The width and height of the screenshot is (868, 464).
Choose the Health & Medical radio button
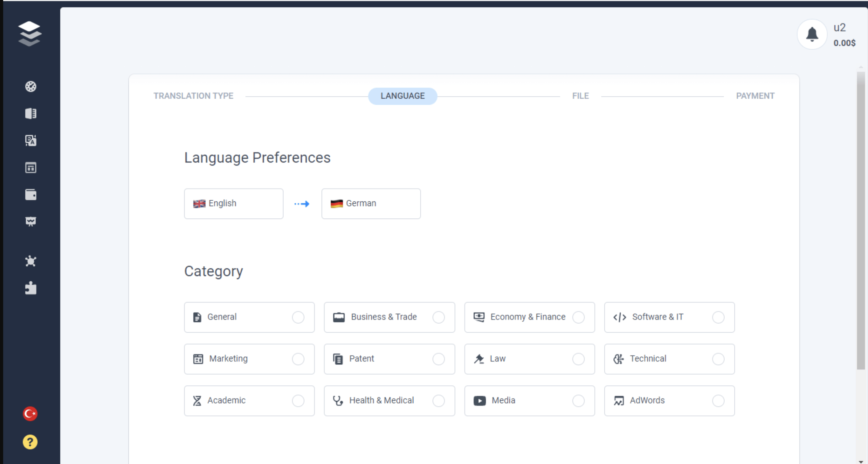(438, 401)
